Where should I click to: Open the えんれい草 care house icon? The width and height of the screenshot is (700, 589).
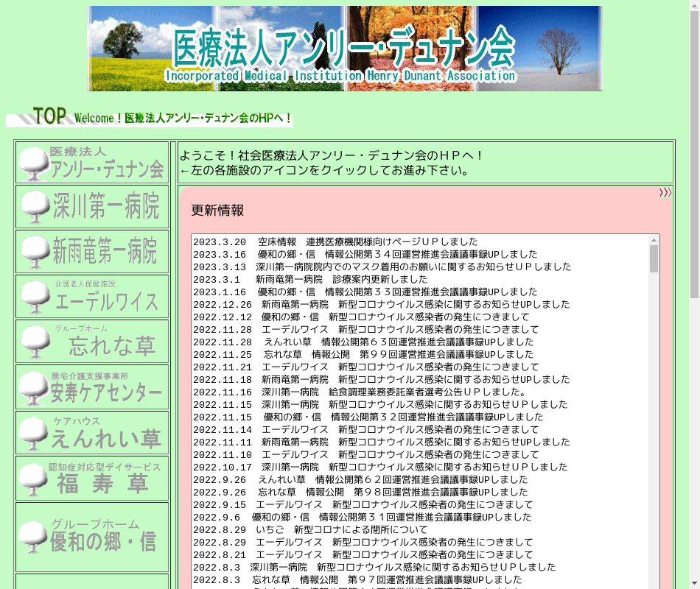click(x=92, y=433)
